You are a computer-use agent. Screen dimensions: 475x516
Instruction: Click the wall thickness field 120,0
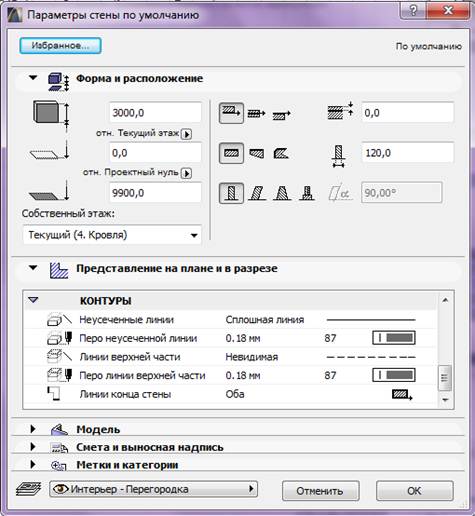tap(408, 153)
